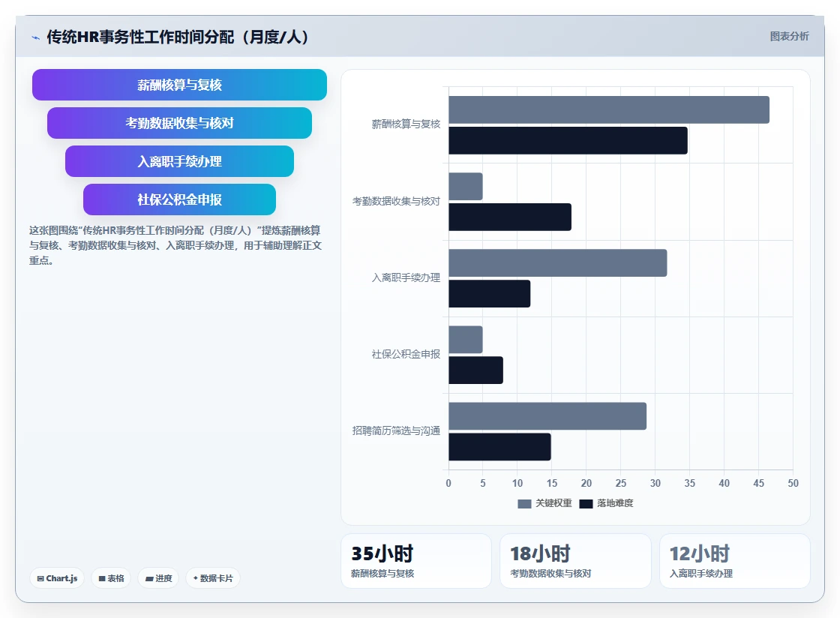Click the 考勤数据收集与核对 caption under 18小时
Image resolution: width=840 pixels, height=618 pixels.
pyautogui.click(x=550, y=574)
